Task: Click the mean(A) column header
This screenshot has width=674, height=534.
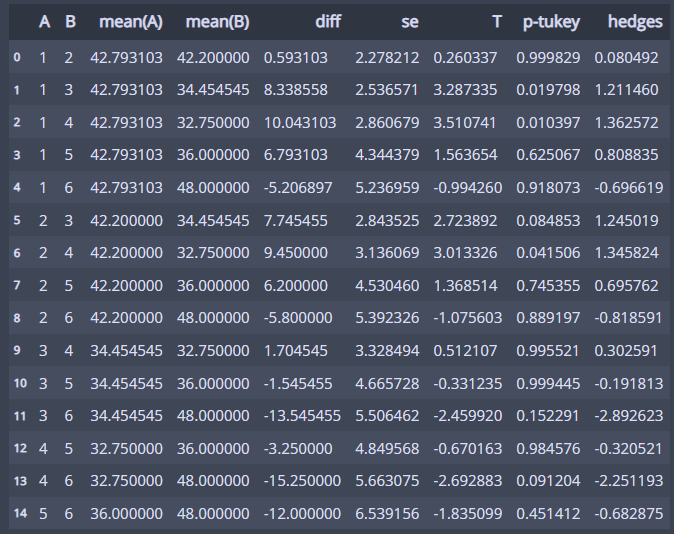Action: point(131,22)
